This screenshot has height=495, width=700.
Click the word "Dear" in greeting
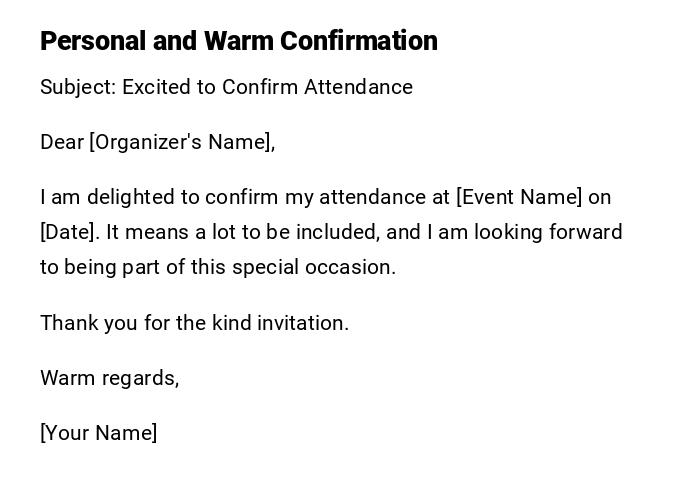62,142
